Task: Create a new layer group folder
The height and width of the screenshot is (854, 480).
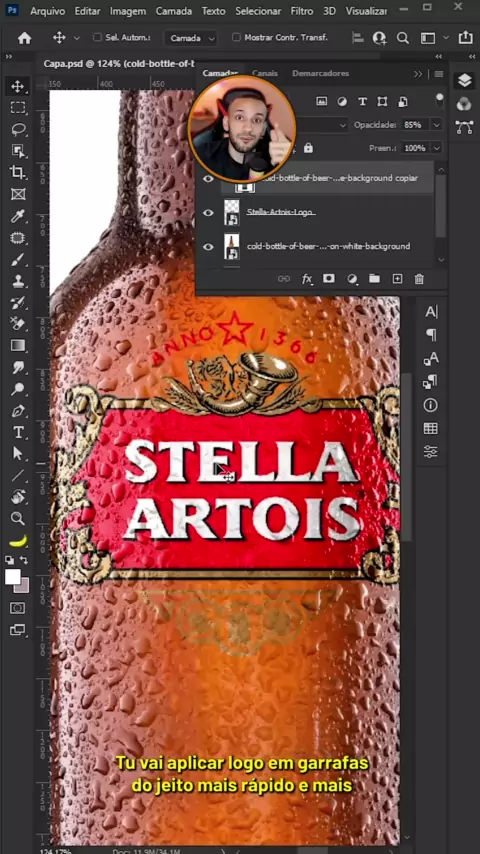Action: point(374,278)
